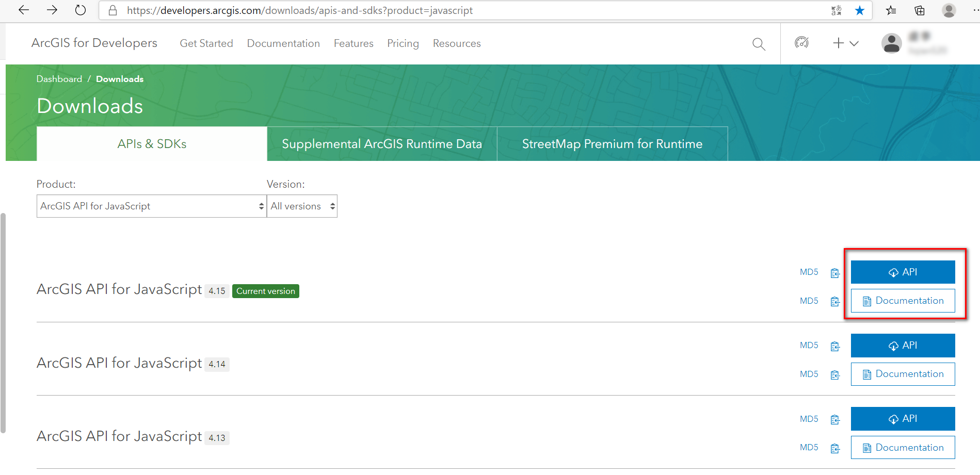Open the Documentation nav menu
This screenshot has width=980, height=475.
[x=283, y=43]
